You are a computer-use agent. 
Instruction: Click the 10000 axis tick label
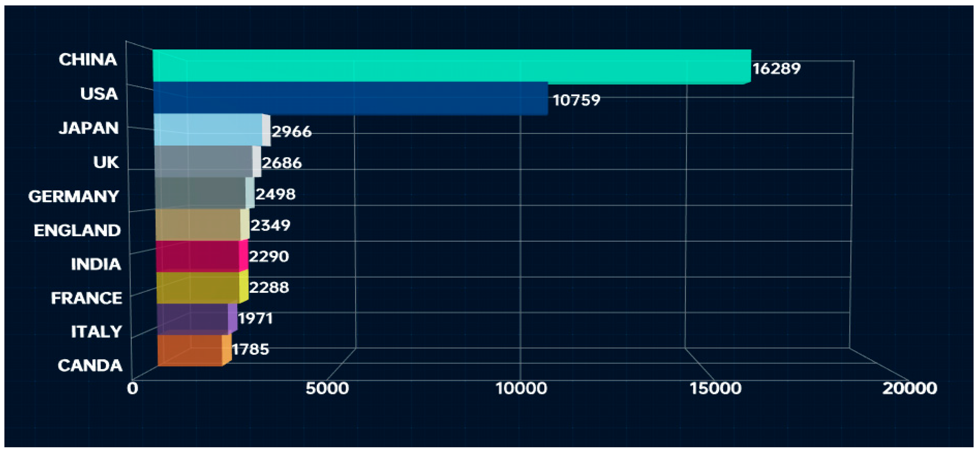point(521,388)
